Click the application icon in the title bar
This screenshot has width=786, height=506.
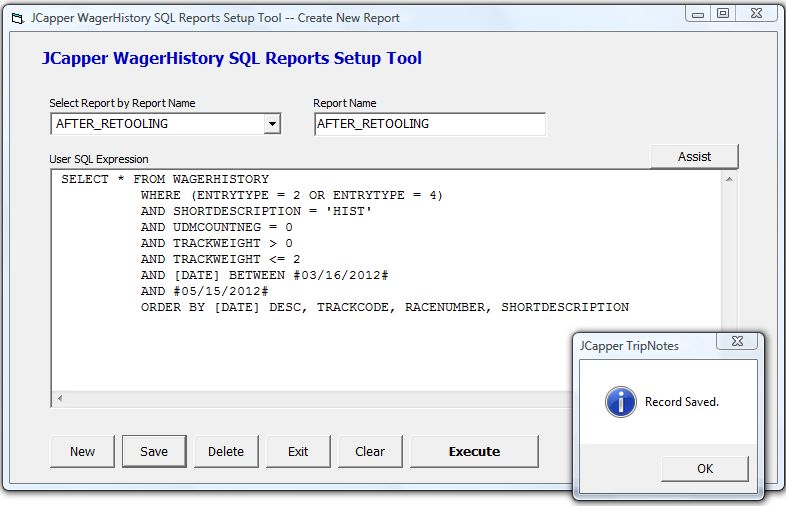tap(18, 19)
